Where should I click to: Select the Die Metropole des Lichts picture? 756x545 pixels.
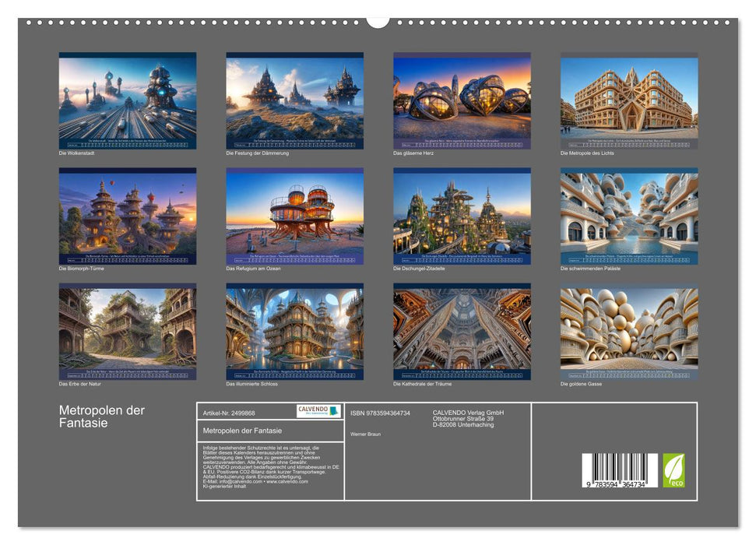tap(629, 100)
